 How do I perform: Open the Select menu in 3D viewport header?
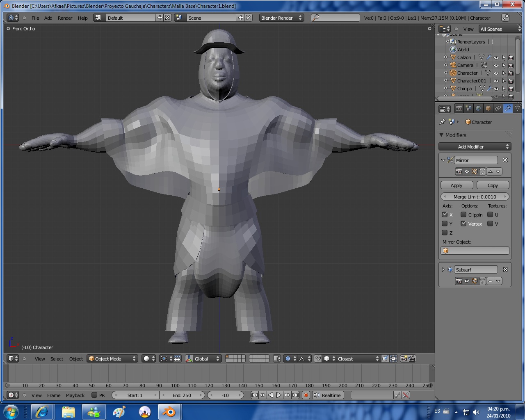(57, 359)
